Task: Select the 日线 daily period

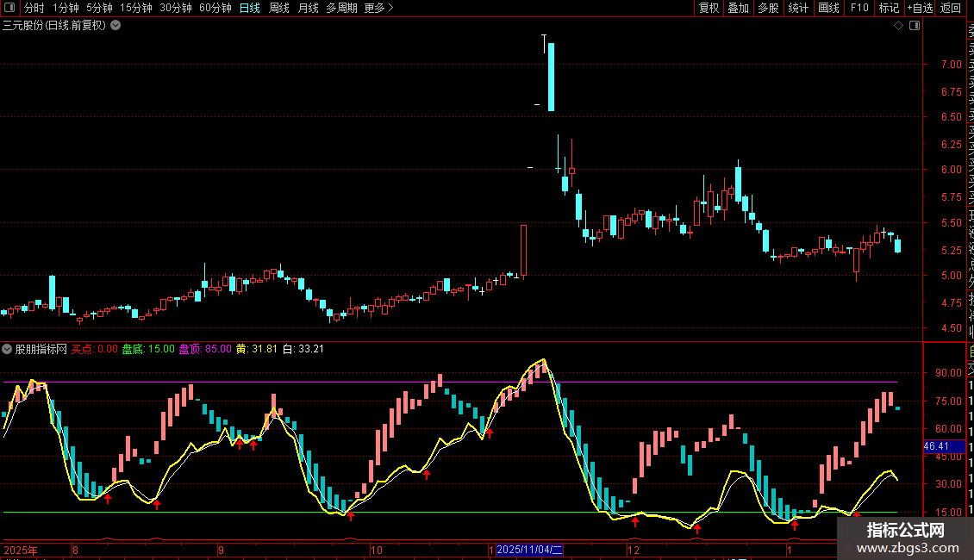Action: coord(250,8)
